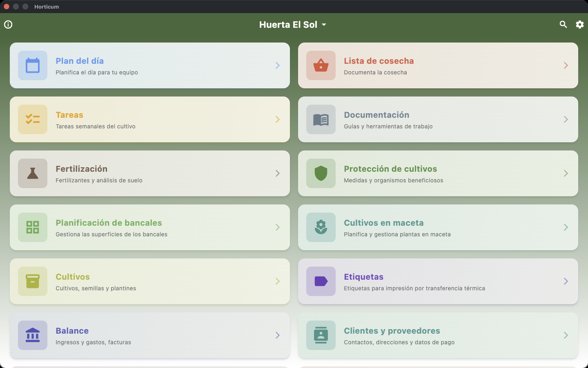Open the info icon in the header
This screenshot has width=588, height=368.
pos(8,25)
